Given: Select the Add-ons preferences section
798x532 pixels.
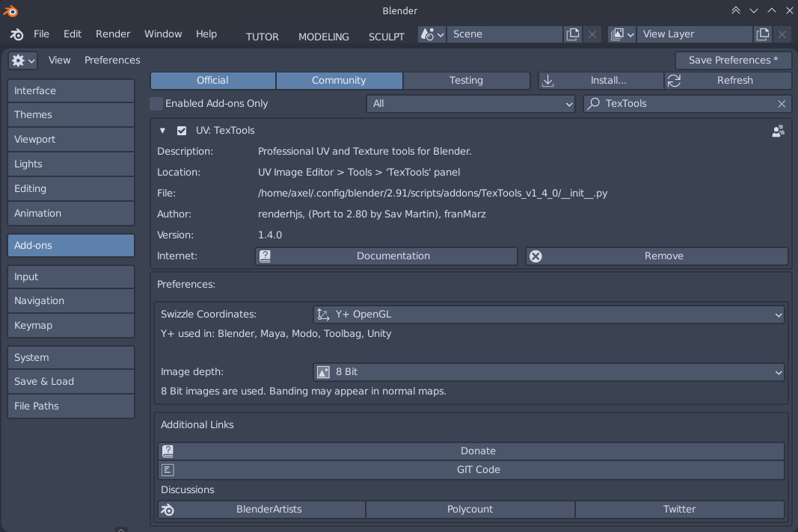Looking at the screenshot, I should [71, 245].
